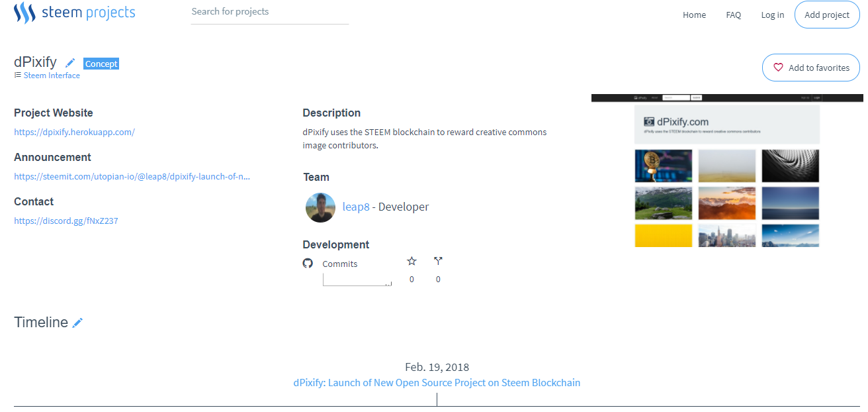
Task: Click the forks count 0
Action: tap(438, 280)
